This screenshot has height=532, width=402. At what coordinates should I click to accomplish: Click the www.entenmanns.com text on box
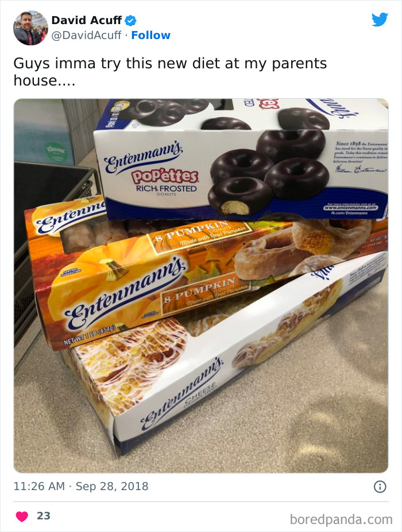coord(350,208)
